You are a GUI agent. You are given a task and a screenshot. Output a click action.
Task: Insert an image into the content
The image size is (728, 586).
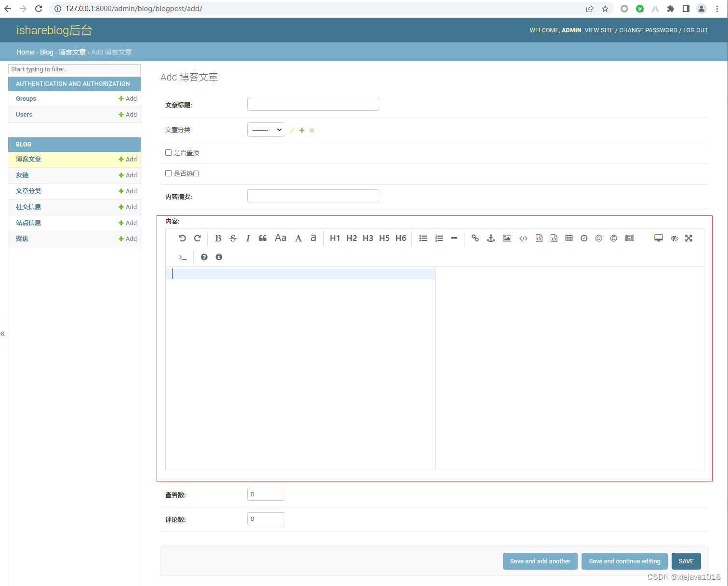pos(507,238)
